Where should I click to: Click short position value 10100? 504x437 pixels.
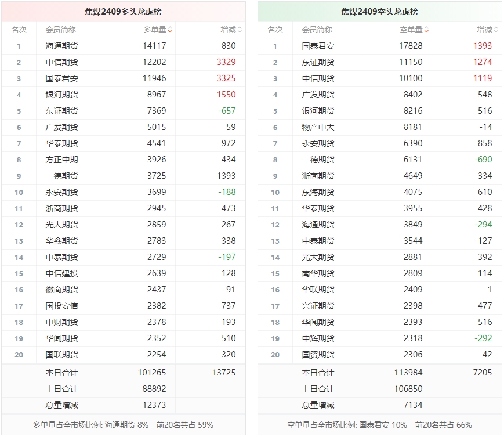click(411, 78)
